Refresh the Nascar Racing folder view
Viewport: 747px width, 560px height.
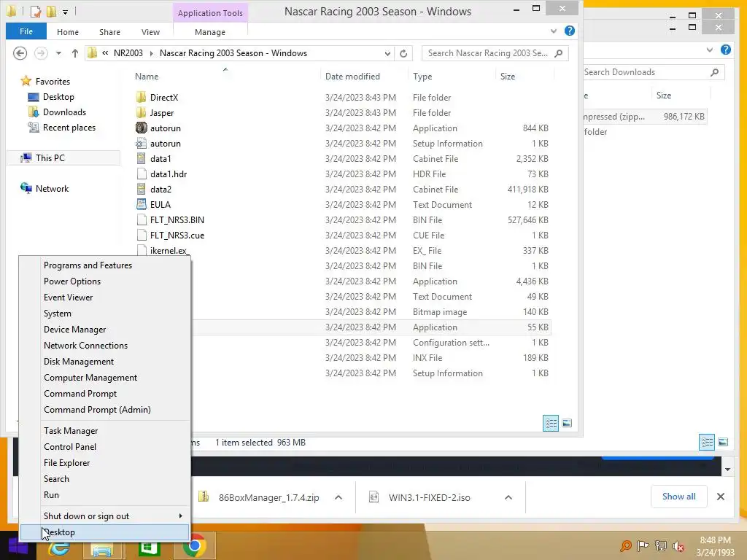pyautogui.click(x=403, y=53)
